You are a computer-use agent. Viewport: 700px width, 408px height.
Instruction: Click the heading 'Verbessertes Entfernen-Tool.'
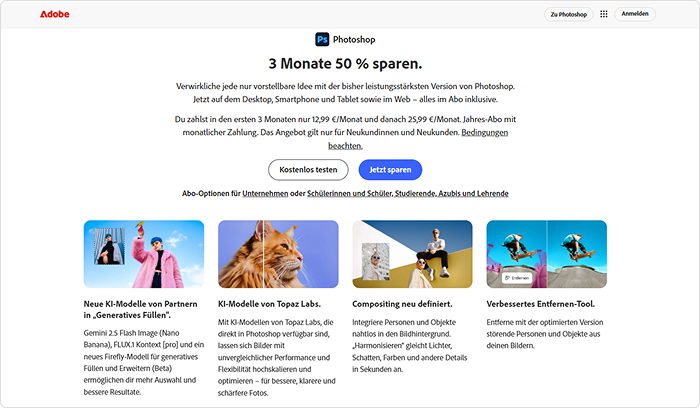[x=541, y=304]
